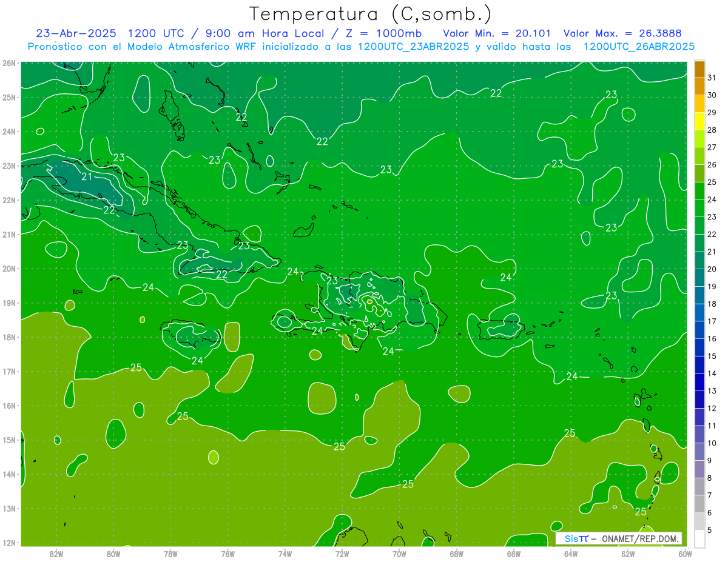
Task: Click the title "Temperatura (C,somb.)"
Action: (371, 14)
